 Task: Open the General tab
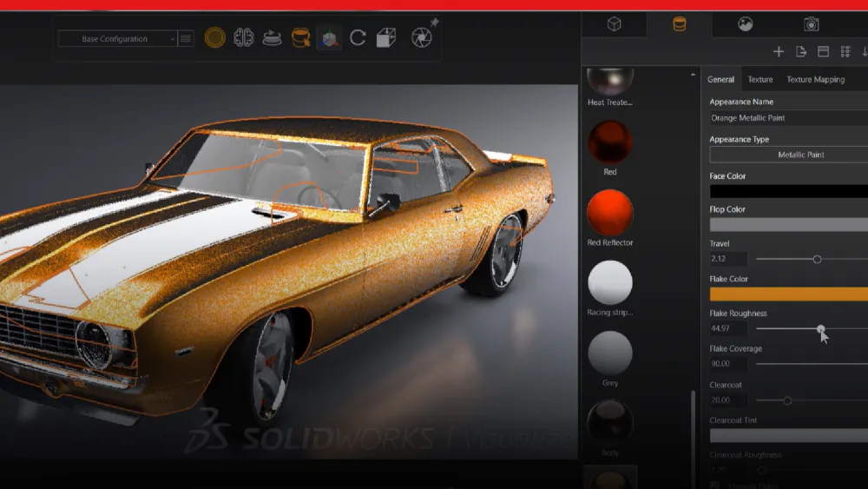pyautogui.click(x=720, y=79)
